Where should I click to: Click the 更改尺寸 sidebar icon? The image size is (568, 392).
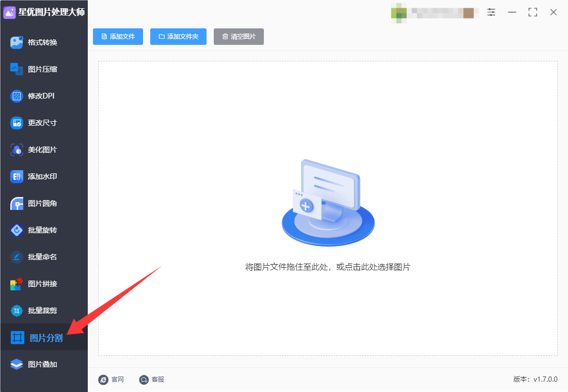[x=17, y=123]
